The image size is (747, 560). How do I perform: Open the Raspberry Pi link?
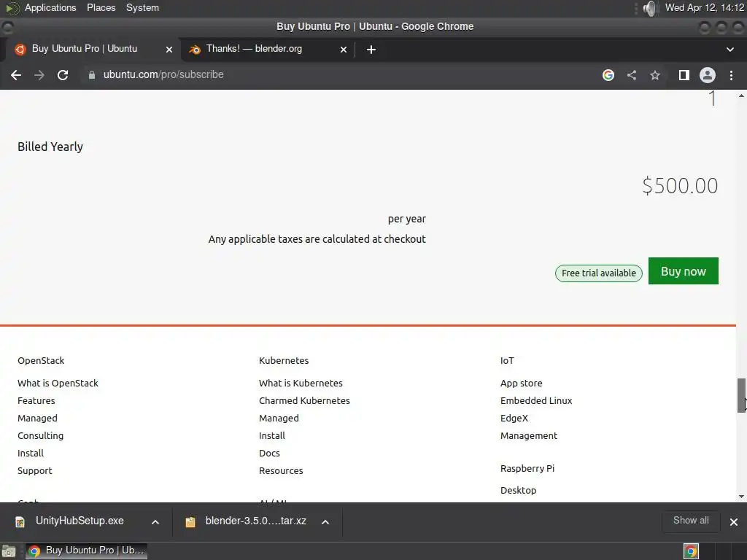[527, 468]
